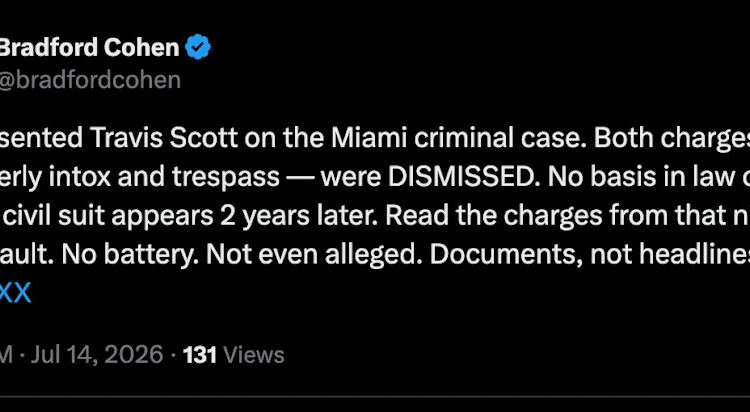Click the gray Views label
This screenshot has height=412, width=750.
(x=254, y=355)
